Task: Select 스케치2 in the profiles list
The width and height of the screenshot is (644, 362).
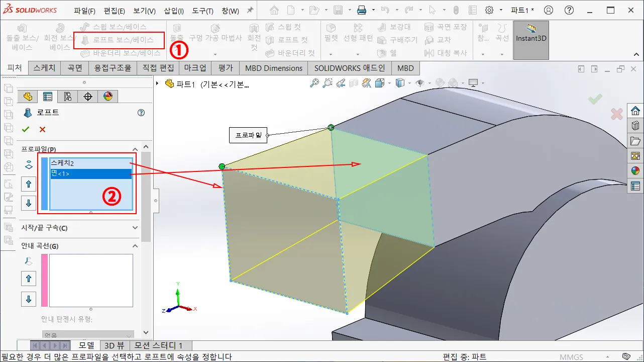Action: coord(90,163)
